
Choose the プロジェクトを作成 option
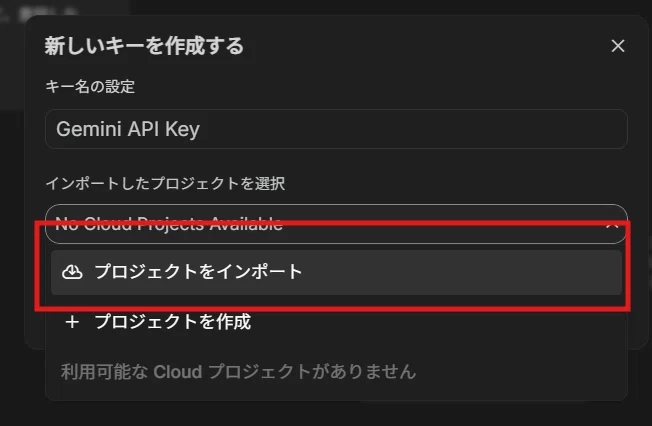(336, 322)
